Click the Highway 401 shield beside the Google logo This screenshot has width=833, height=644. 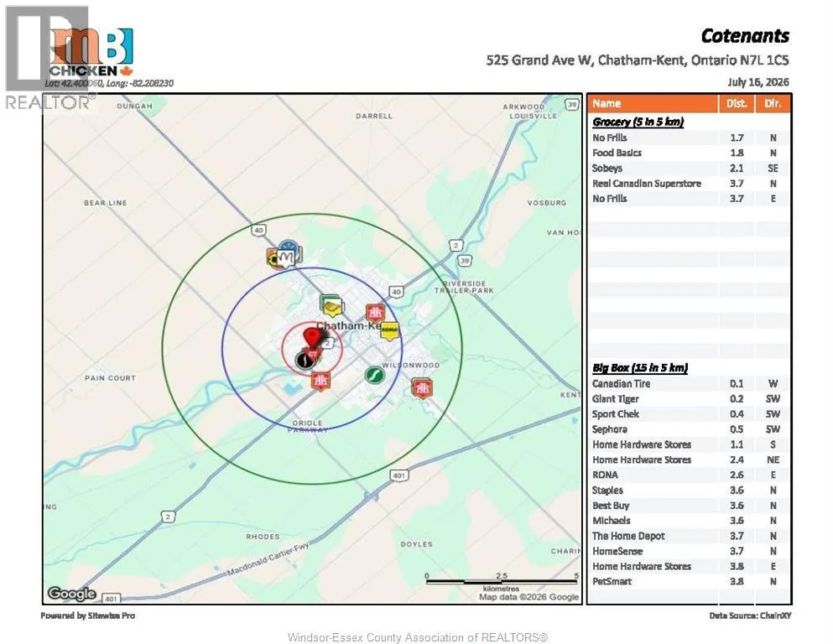(111, 599)
